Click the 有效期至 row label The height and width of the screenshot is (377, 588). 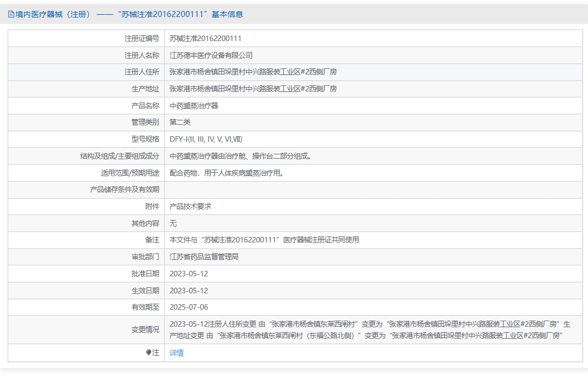click(145, 308)
